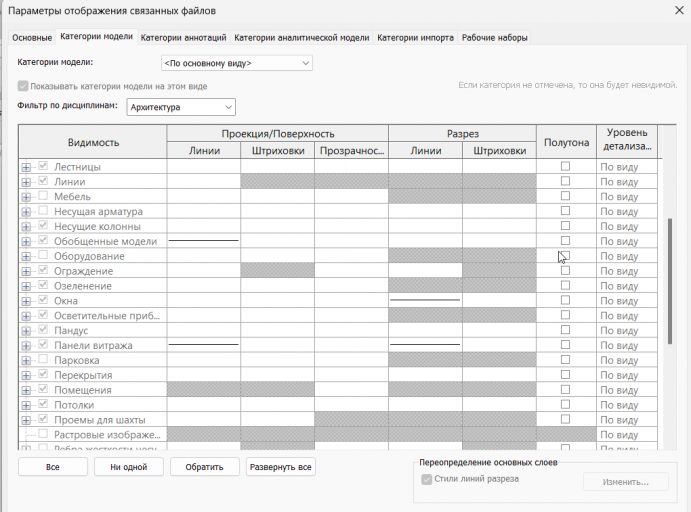Click the Все button
Screen dimensions: 691x512
(x=53, y=467)
